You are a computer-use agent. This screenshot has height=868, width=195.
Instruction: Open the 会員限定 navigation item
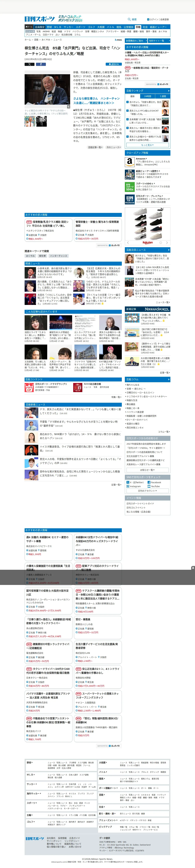pyautogui.click(x=40, y=27)
